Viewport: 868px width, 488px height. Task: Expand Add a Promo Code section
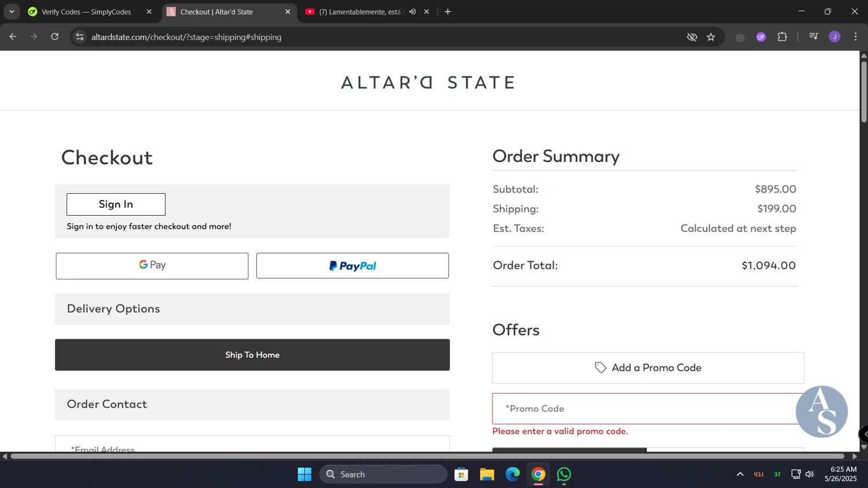point(648,368)
